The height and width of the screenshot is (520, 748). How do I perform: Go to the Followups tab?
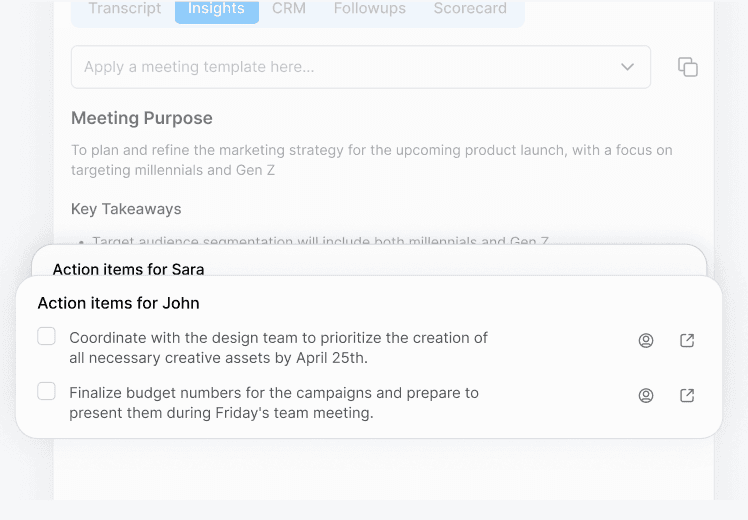point(370,9)
